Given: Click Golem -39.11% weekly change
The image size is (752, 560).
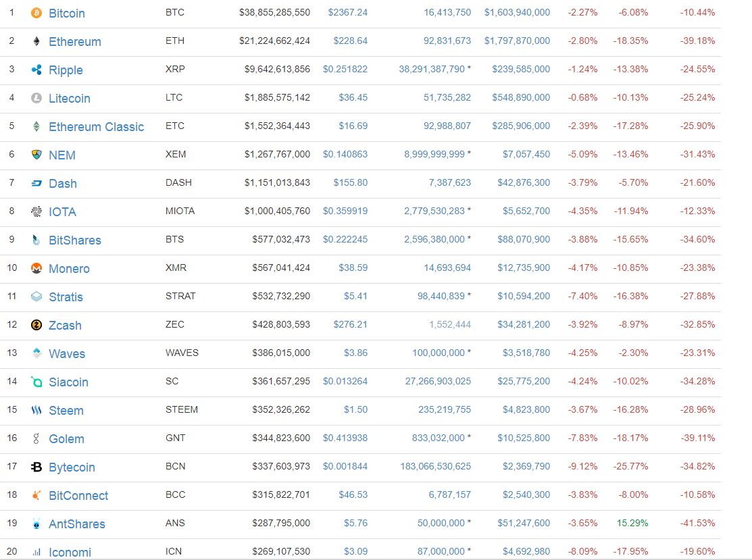Looking at the screenshot, I should [x=697, y=438].
